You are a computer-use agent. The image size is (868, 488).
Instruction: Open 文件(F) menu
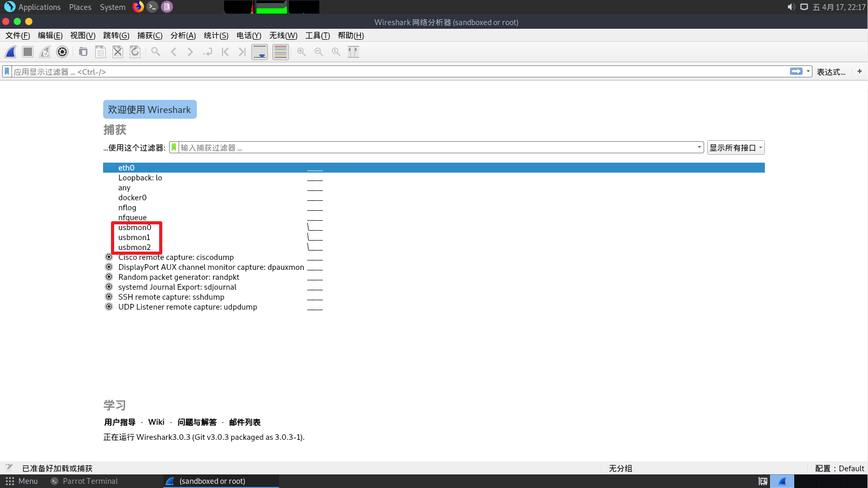tap(18, 36)
